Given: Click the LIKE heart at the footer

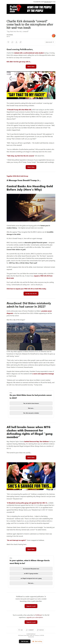Looking at the screenshot, I should 21,630.
